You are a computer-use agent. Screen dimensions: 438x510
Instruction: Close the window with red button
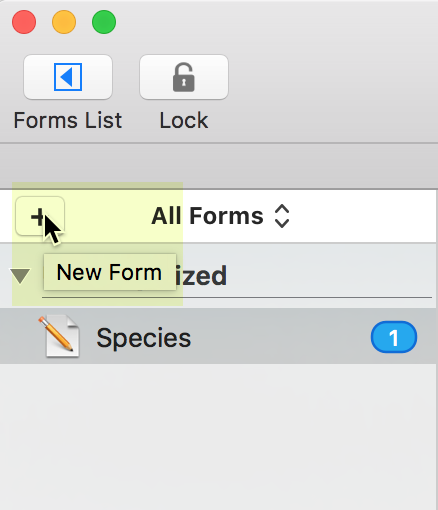[24, 22]
